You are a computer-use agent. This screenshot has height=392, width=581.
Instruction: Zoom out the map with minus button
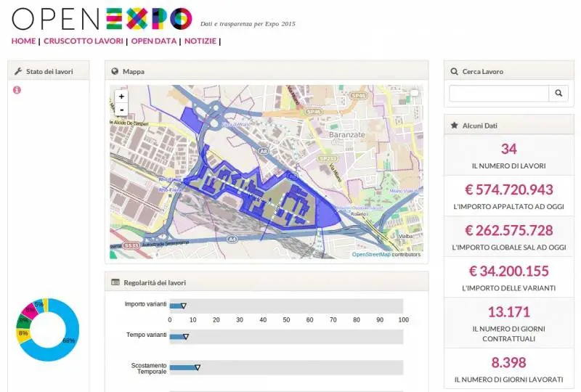coord(121,110)
